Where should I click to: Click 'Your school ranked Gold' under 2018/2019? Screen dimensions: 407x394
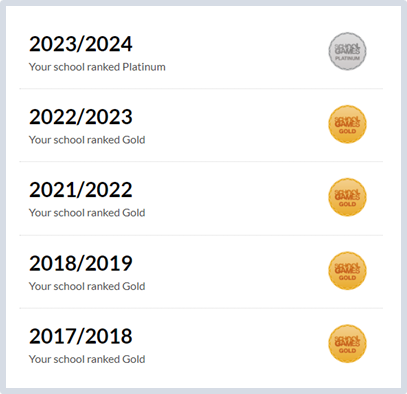(x=87, y=286)
